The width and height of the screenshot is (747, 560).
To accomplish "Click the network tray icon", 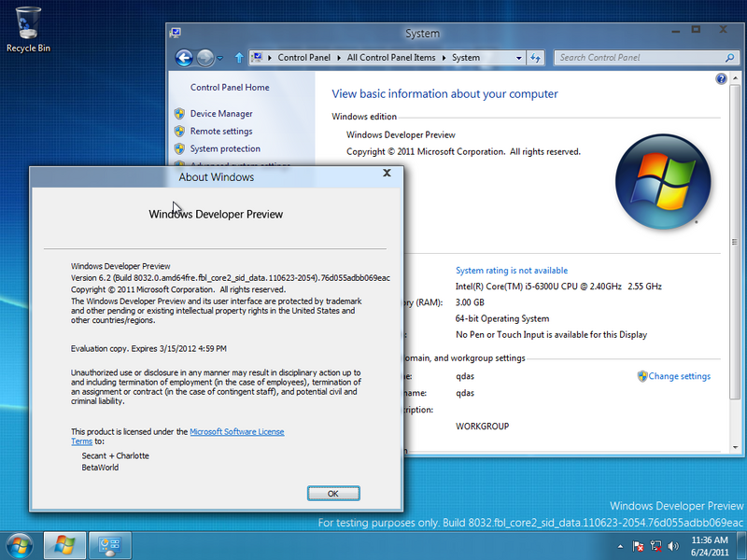I will point(656,546).
